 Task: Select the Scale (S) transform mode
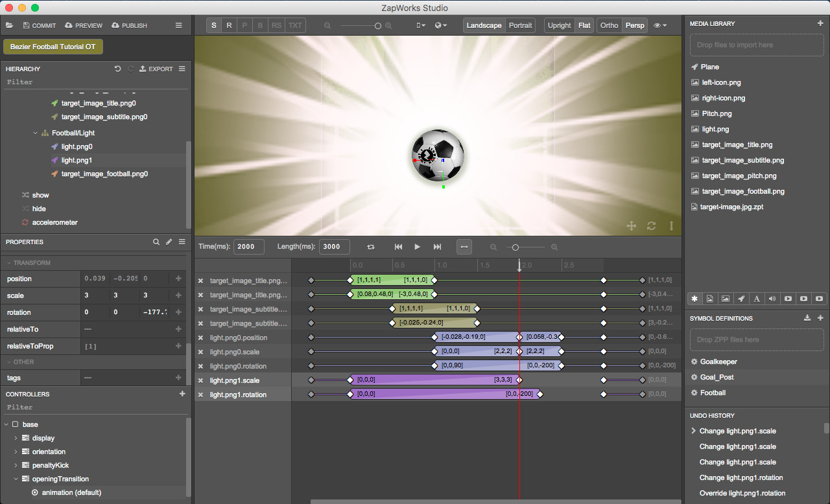click(213, 25)
